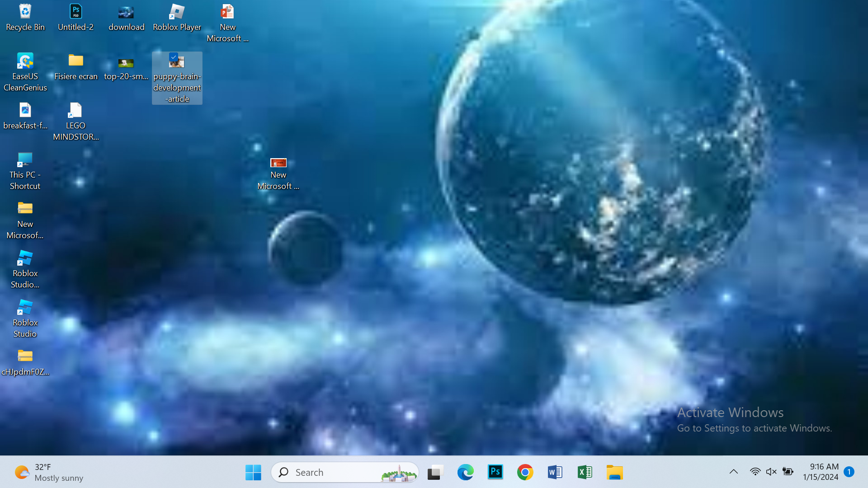Uncheck the selection checkbox on the puppy-brain-development-article icon

[x=174, y=57]
